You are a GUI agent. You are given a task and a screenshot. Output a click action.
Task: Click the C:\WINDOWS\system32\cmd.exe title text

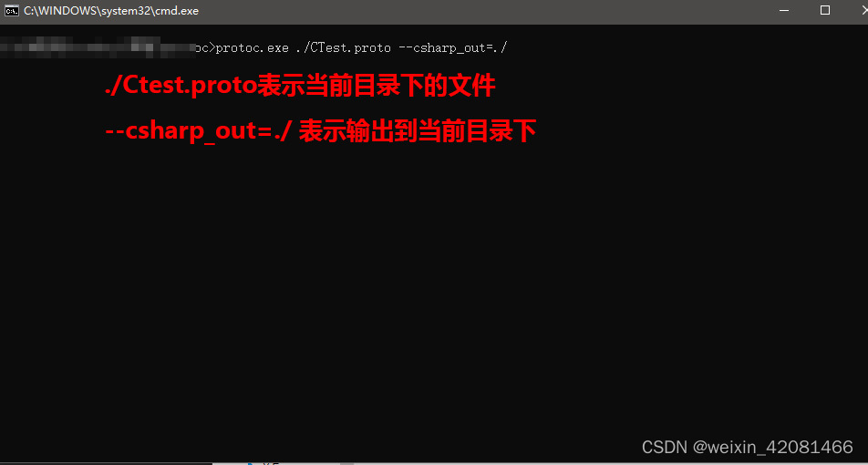[x=110, y=11]
